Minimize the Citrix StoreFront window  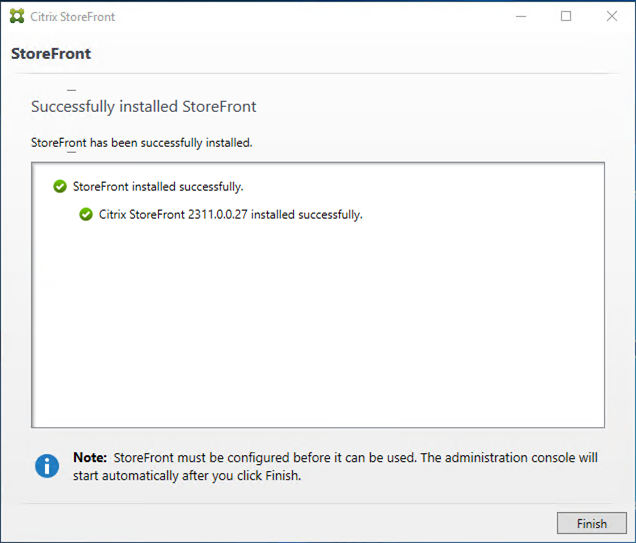tap(521, 16)
